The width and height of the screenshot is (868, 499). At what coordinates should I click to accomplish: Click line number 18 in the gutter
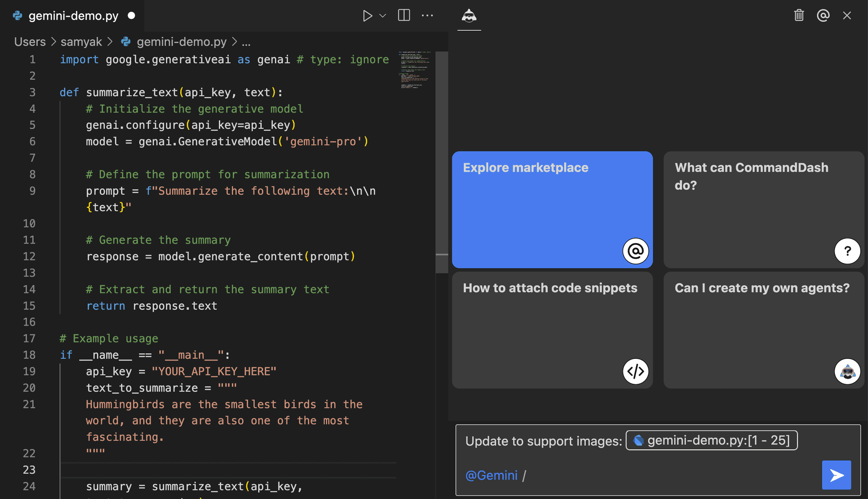[29, 355]
